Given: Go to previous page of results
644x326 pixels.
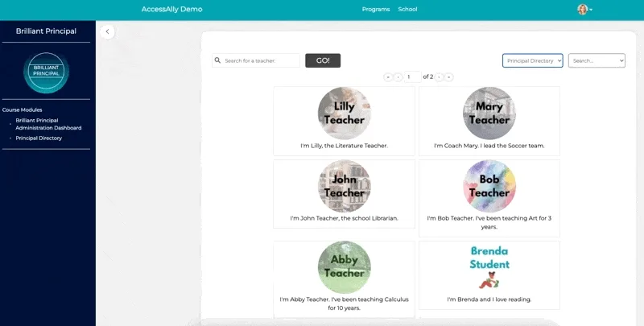Looking at the screenshot, I should click(x=398, y=76).
